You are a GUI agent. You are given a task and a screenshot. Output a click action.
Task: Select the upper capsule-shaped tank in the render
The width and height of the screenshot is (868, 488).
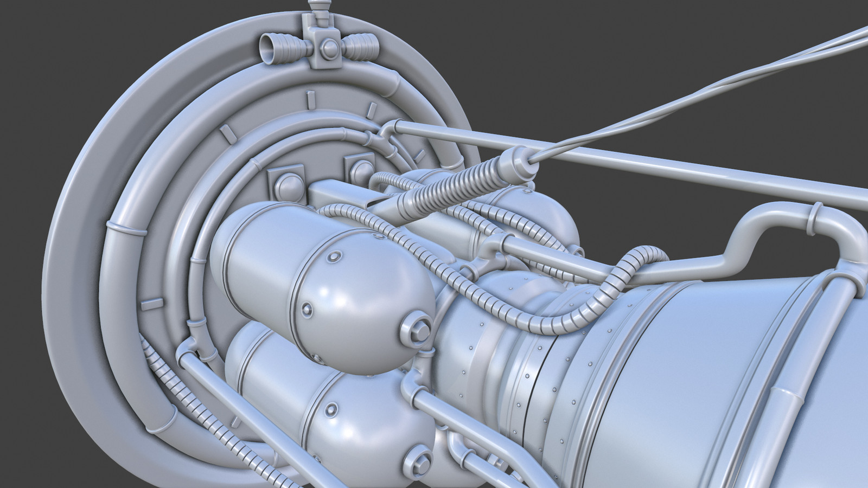point(322,287)
